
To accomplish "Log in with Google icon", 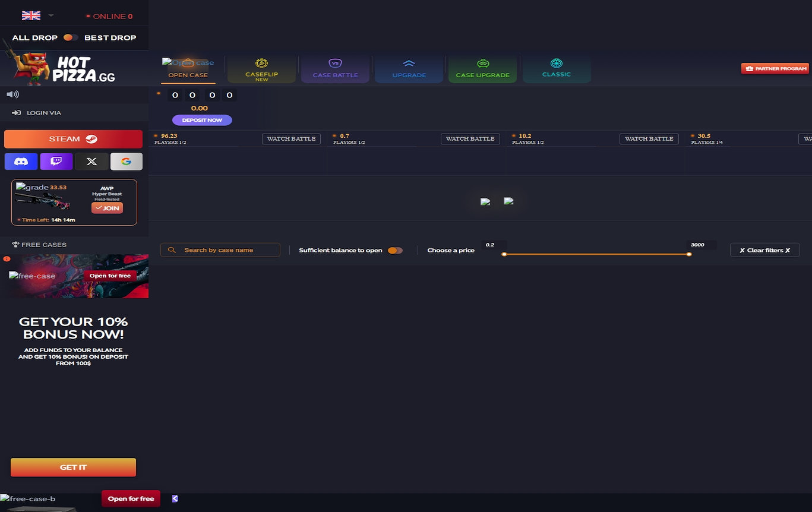I will point(127,162).
